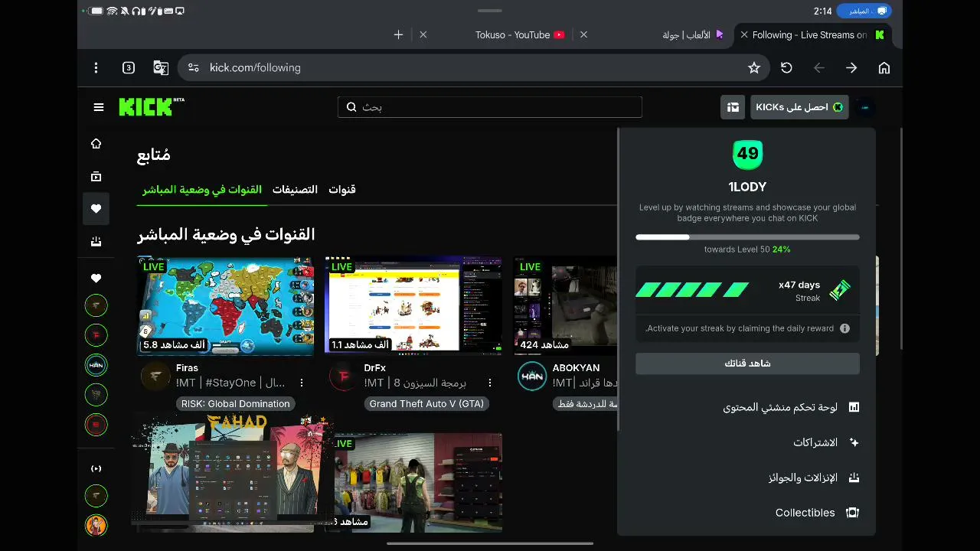Open the Kick shop icon beside the KICKs button
This screenshot has width=980, height=551.
(x=733, y=107)
